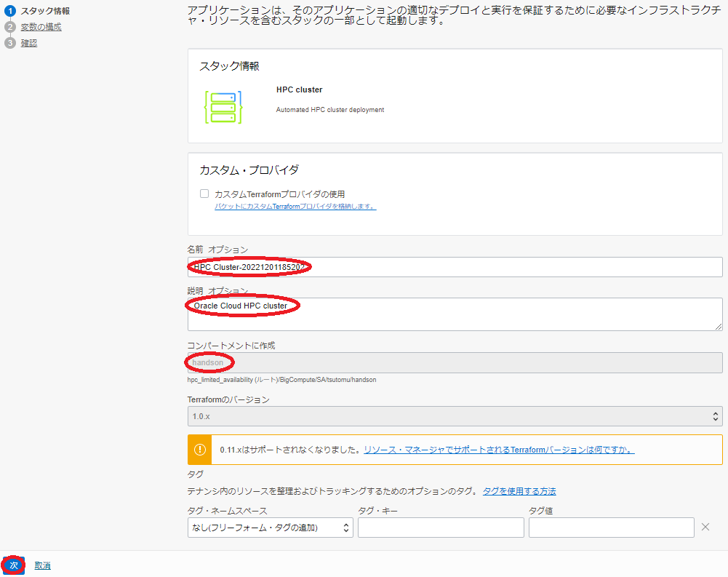Open custom Terraform provider bucket link
728x577 pixels.
(295, 207)
